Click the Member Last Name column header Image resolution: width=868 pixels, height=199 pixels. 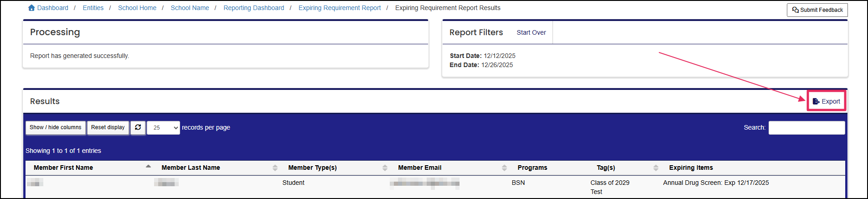click(x=217, y=168)
